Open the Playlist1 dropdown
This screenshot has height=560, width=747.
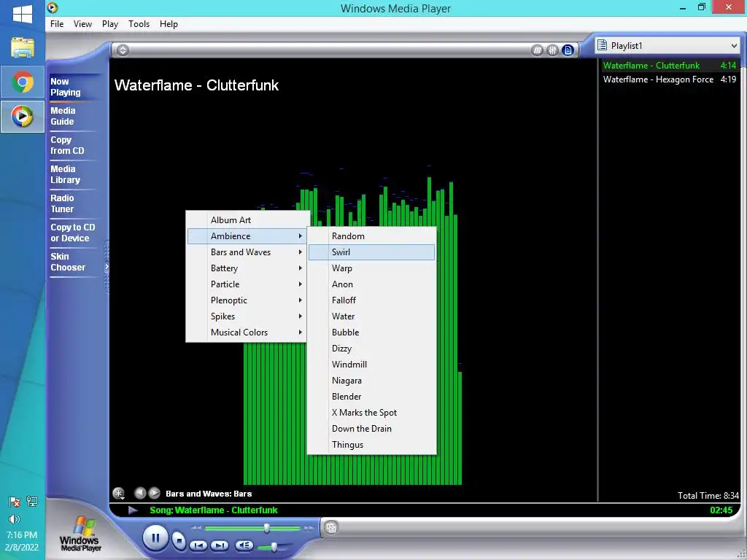[667, 46]
